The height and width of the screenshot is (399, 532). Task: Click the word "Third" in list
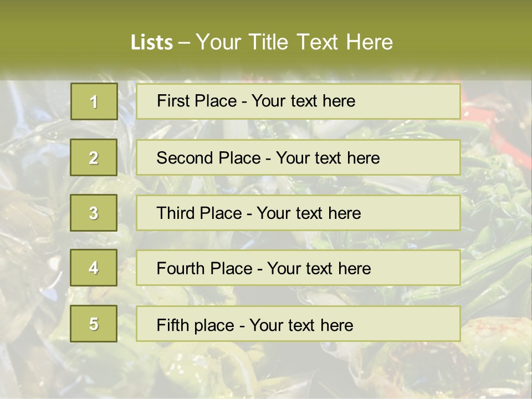coord(175,213)
